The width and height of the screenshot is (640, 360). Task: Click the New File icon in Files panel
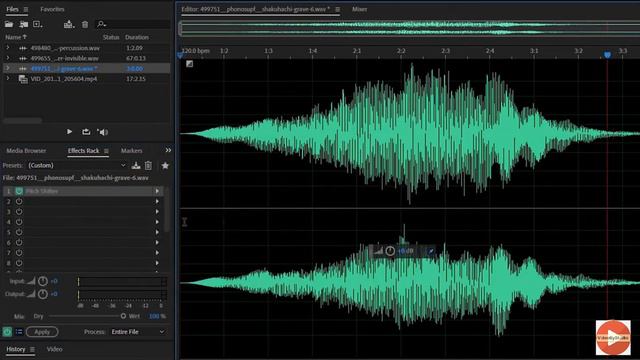[38, 24]
